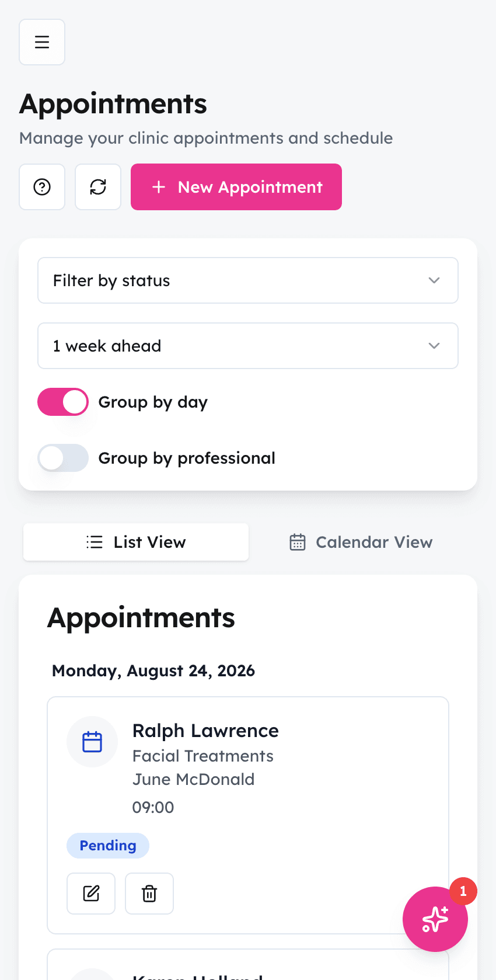This screenshot has height=980, width=496.
Task: Click the Monday, August 24, 2026 heading
Action: coord(153,670)
